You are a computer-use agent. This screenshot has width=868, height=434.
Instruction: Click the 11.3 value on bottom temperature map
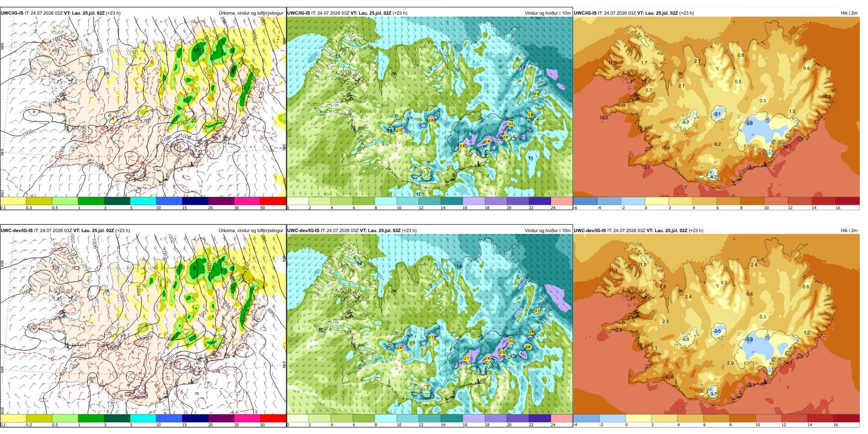pos(613,270)
